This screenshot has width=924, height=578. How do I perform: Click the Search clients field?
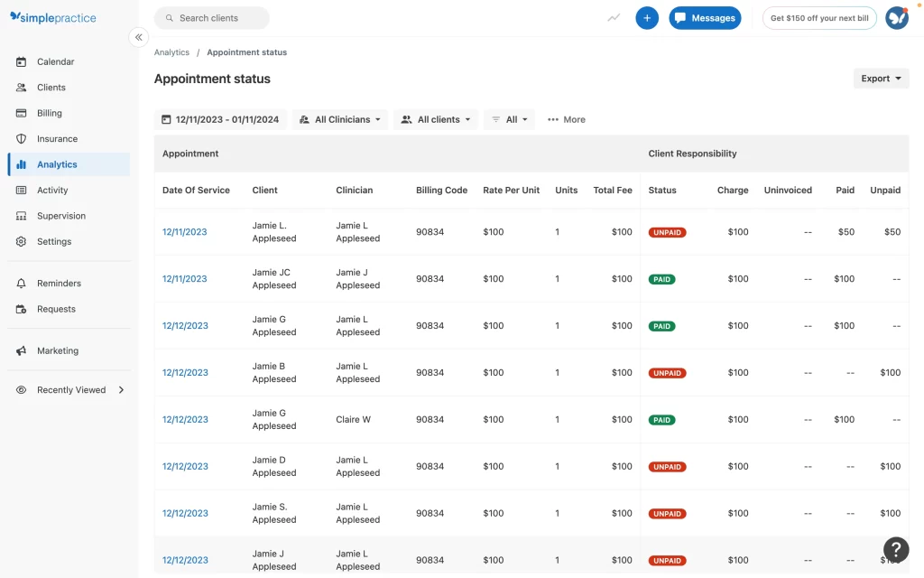click(x=212, y=18)
